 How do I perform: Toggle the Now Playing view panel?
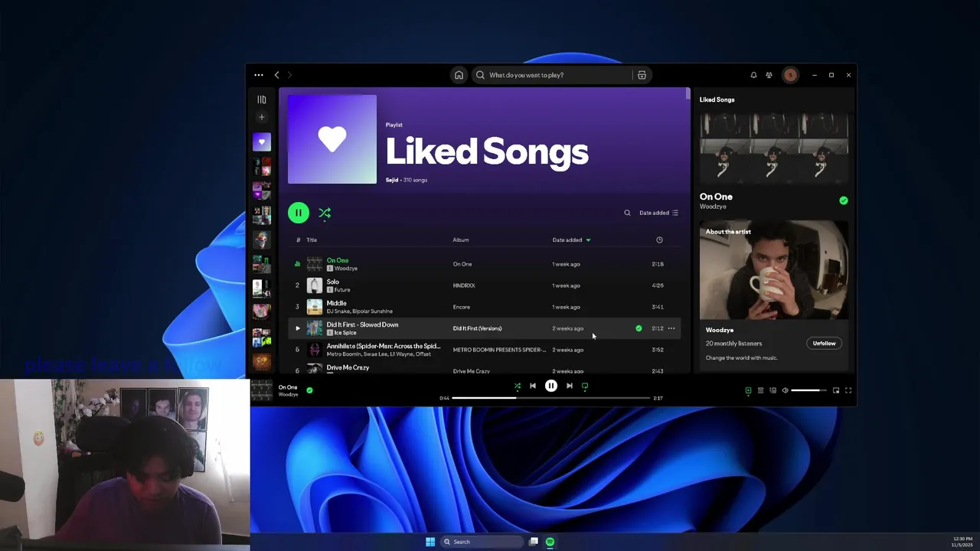748,390
